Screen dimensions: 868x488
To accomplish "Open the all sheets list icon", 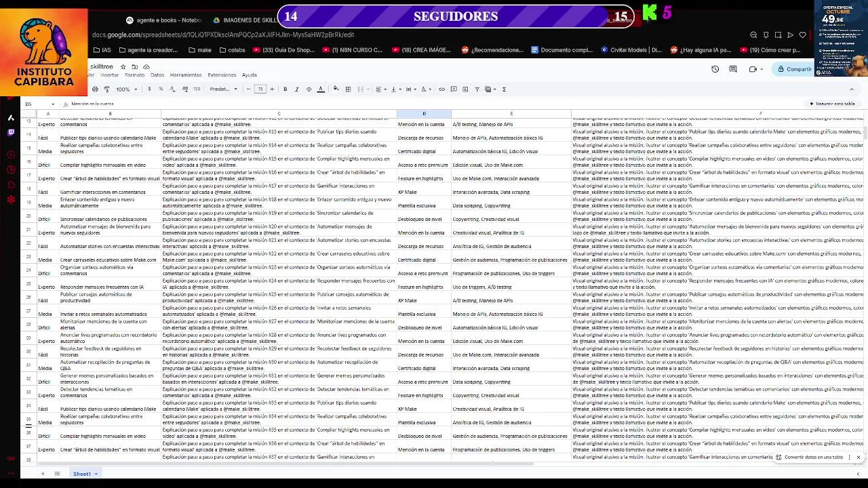I will click(57, 474).
